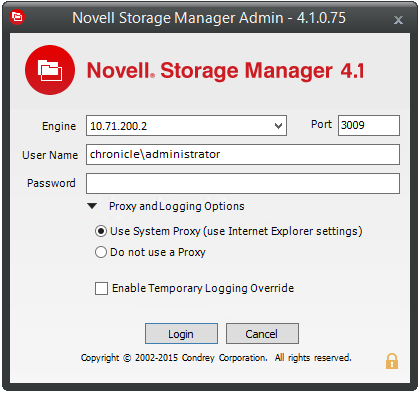Collapse the Proxy and Logging Options triangle
The image size is (420, 394).
tap(92, 206)
